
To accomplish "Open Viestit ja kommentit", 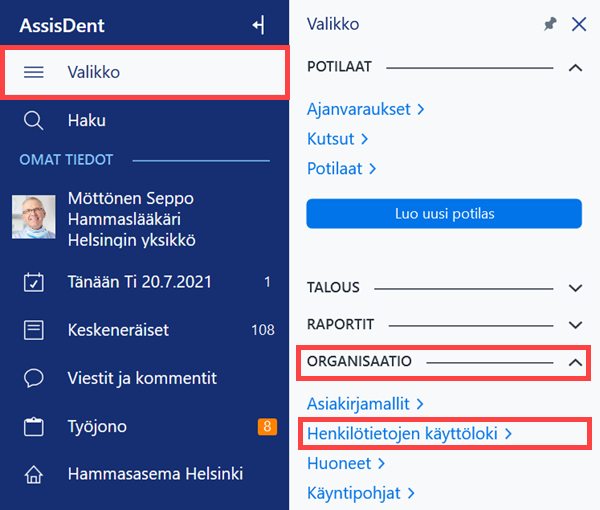I will coord(144,378).
